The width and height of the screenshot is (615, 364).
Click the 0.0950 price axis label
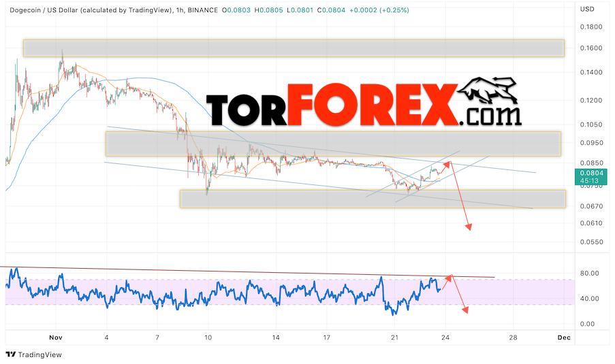pyautogui.click(x=591, y=143)
